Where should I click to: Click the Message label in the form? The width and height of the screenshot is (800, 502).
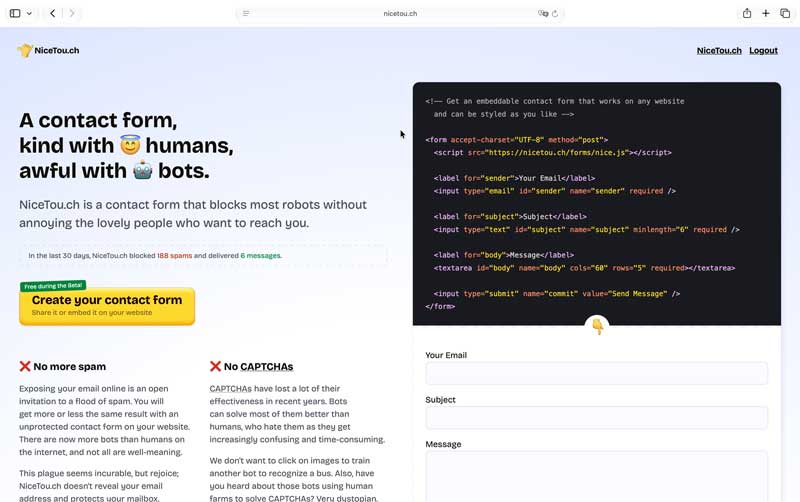click(x=443, y=444)
